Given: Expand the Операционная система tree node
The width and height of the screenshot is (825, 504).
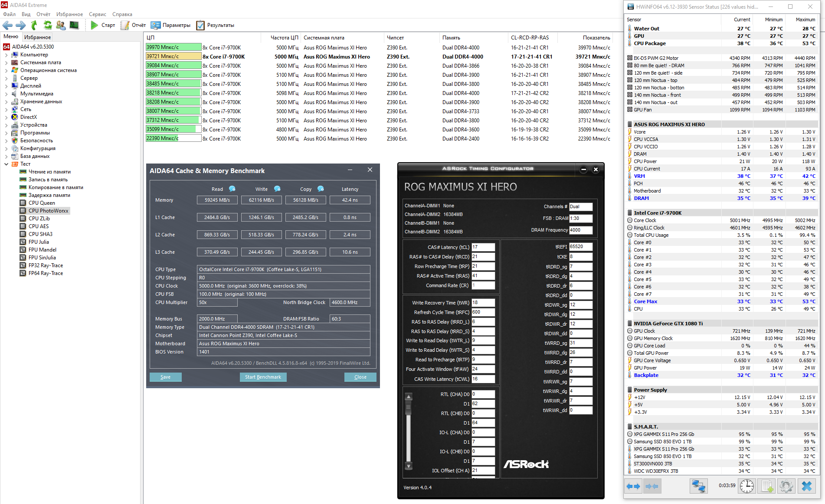Looking at the screenshot, I should [6, 70].
